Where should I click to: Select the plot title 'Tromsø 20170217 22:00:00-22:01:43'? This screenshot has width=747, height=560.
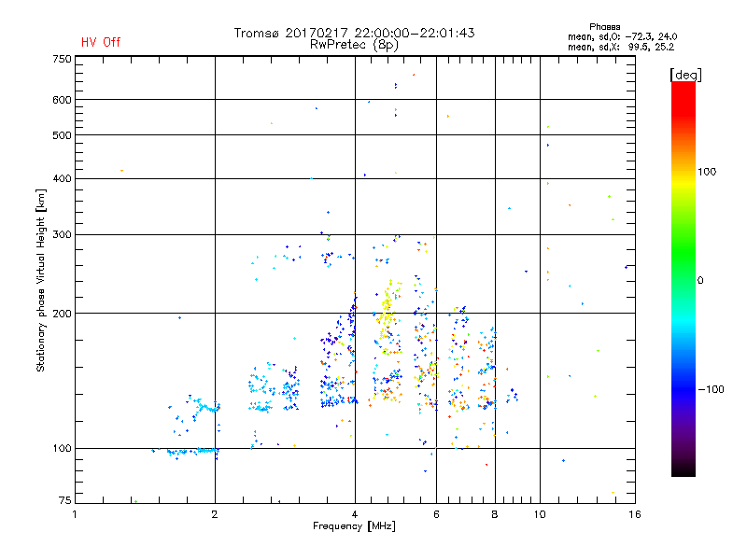tap(354, 33)
